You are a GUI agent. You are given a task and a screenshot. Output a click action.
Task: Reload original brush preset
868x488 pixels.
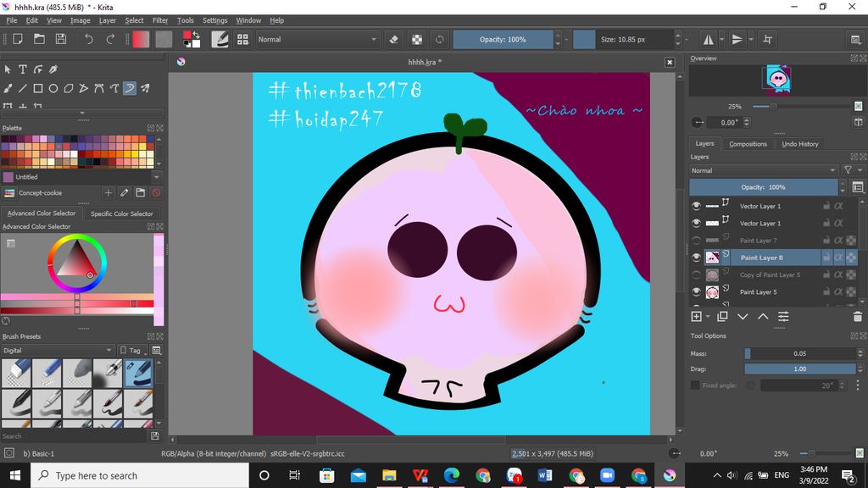click(x=440, y=39)
